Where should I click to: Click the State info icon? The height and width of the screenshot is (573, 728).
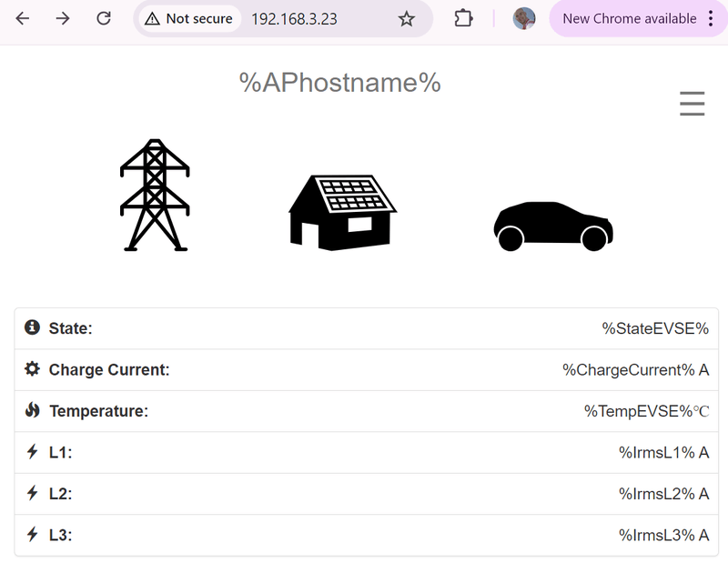pos(32,327)
